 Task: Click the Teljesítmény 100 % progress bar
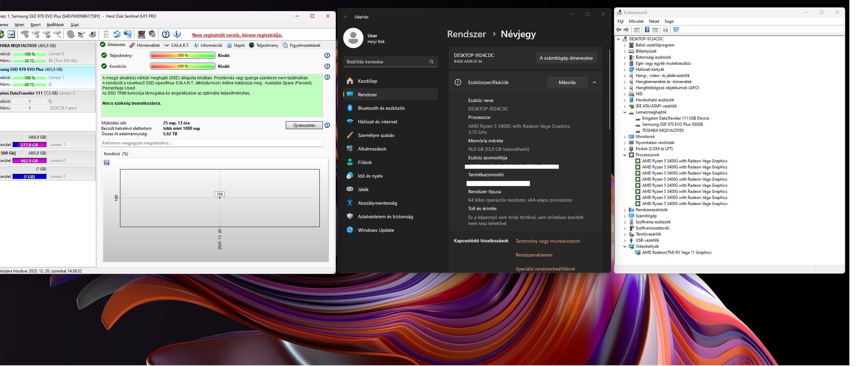183,55
